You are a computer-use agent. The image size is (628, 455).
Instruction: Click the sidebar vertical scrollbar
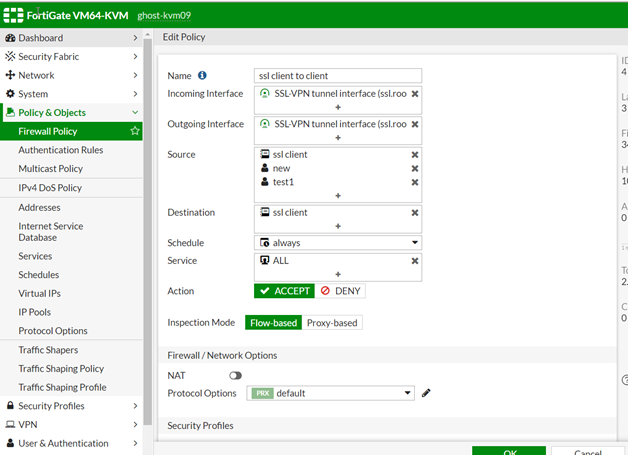tap(148, 200)
